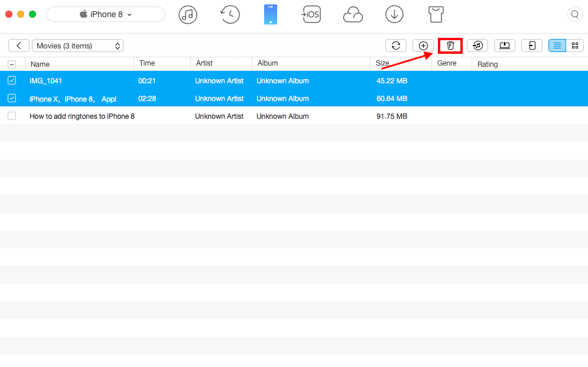This screenshot has height=367, width=588.
Task: Click the 02:28 time value
Action: 147,99
